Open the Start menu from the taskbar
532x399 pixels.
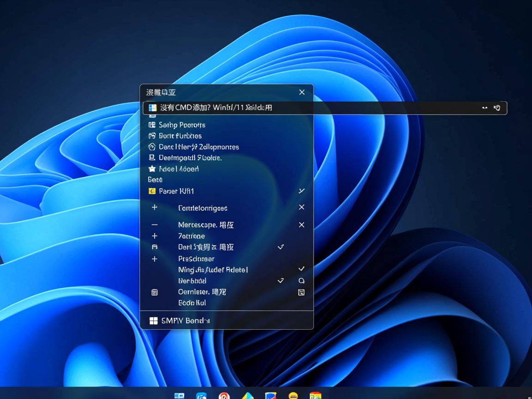click(179, 396)
